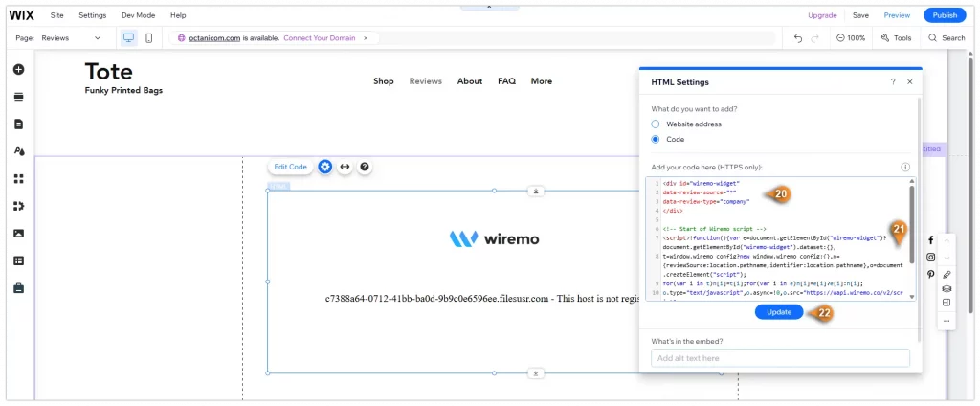The image size is (980, 406).
Task: Click the Edit Code button
Action: tap(291, 167)
